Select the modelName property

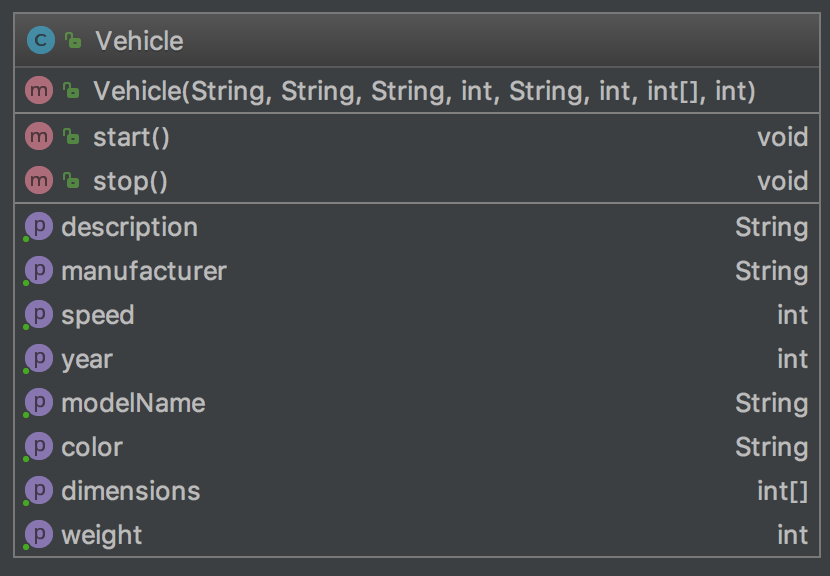coord(417,403)
